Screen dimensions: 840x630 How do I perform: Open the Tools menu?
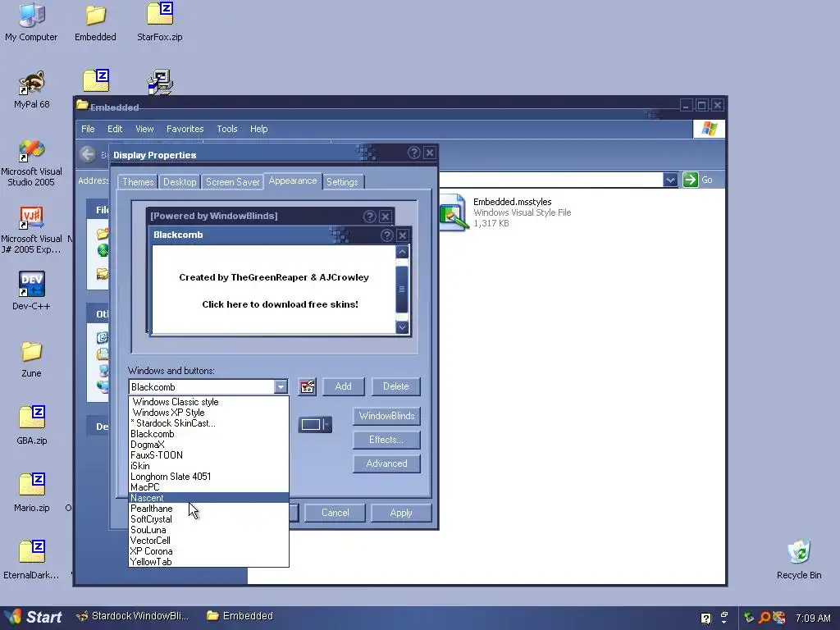pyautogui.click(x=227, y=129)
